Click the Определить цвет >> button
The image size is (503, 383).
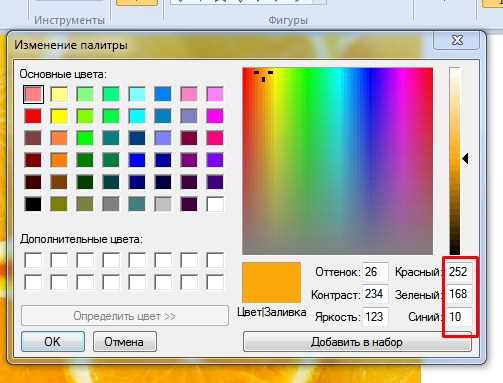pos(125,315)
